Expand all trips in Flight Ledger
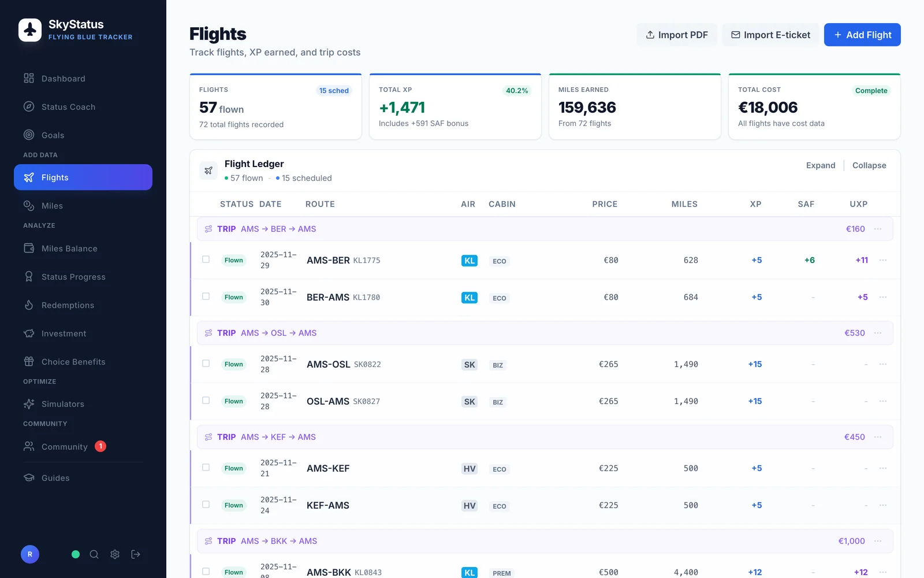 tap(821, 165)
